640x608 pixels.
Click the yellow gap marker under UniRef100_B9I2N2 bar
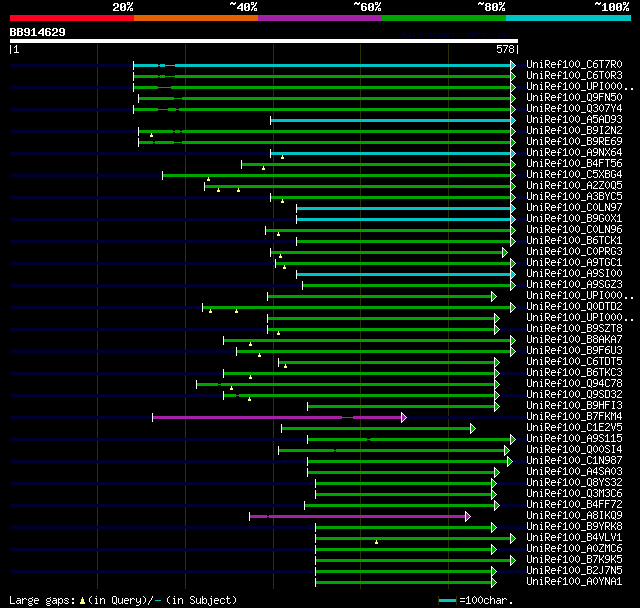(151, 135)
